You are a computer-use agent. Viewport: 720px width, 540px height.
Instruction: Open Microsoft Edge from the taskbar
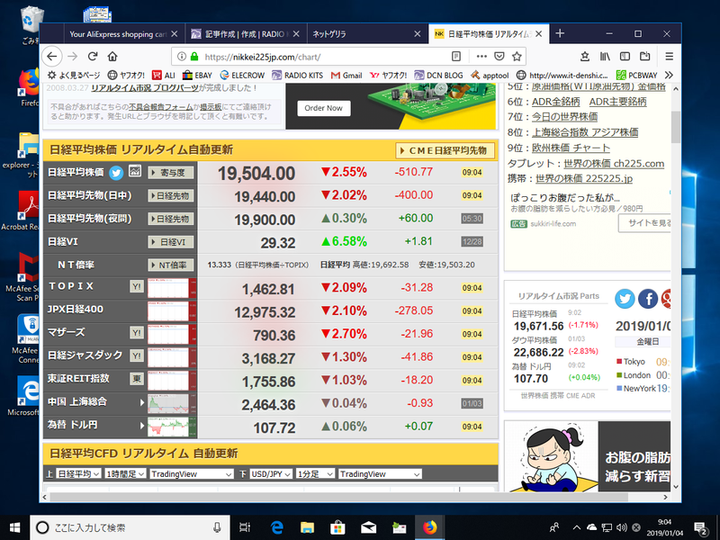[x=278, y=526]
